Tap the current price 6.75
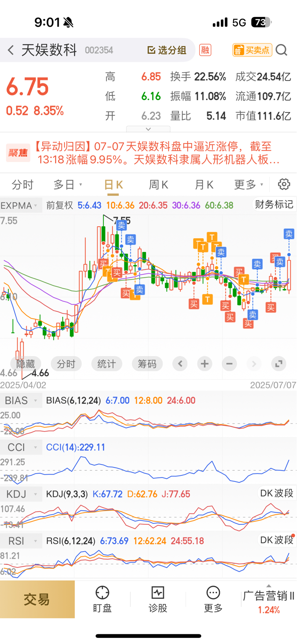 [x=27, y=86]
